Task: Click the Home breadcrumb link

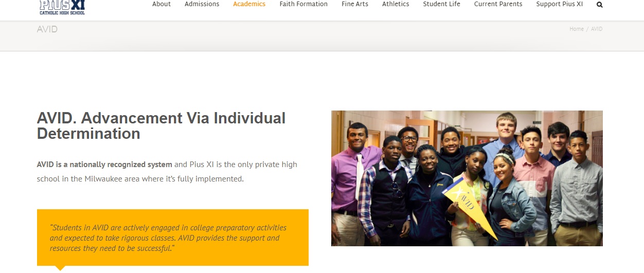Action: 577,29
